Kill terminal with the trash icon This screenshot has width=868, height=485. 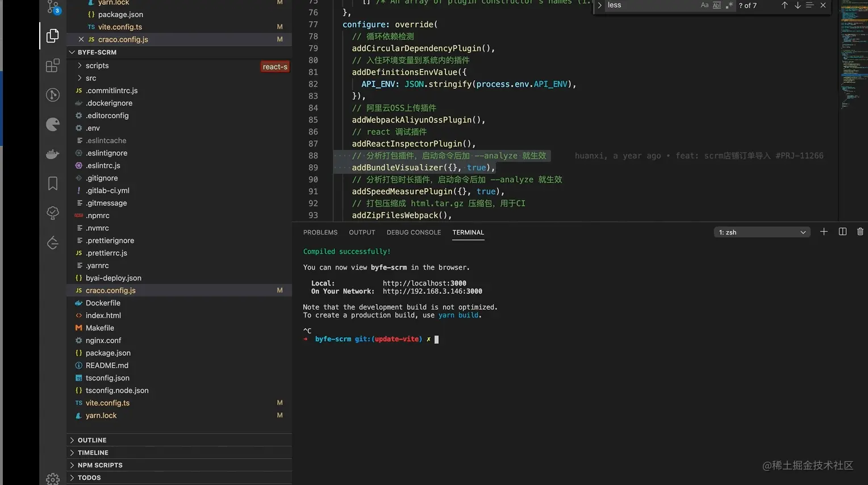(x=860, y=232)
